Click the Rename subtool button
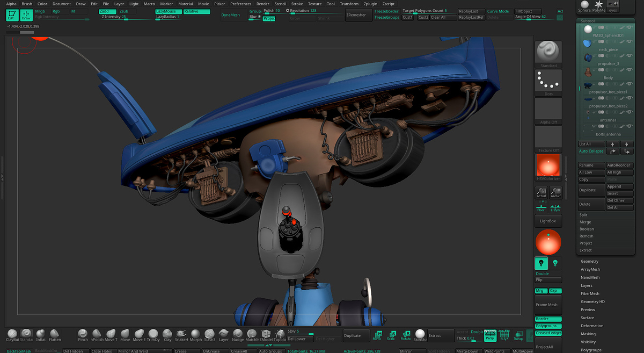 click(591, 165)
